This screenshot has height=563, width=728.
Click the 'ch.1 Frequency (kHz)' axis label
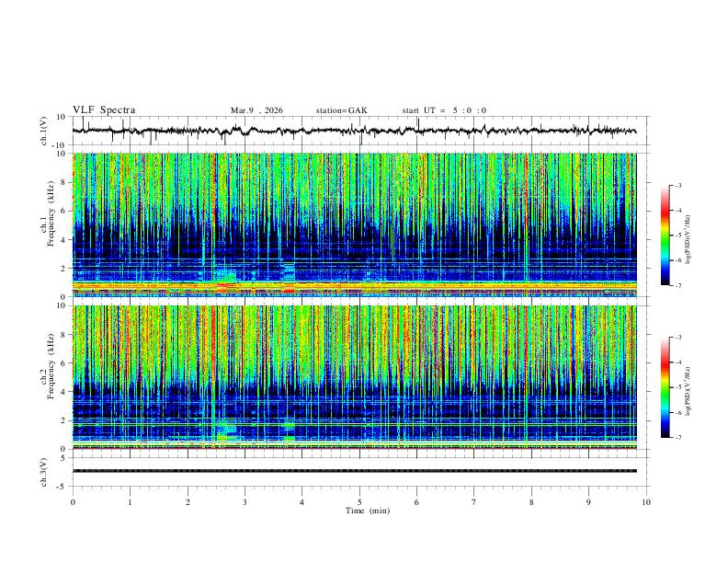point(47,213)
